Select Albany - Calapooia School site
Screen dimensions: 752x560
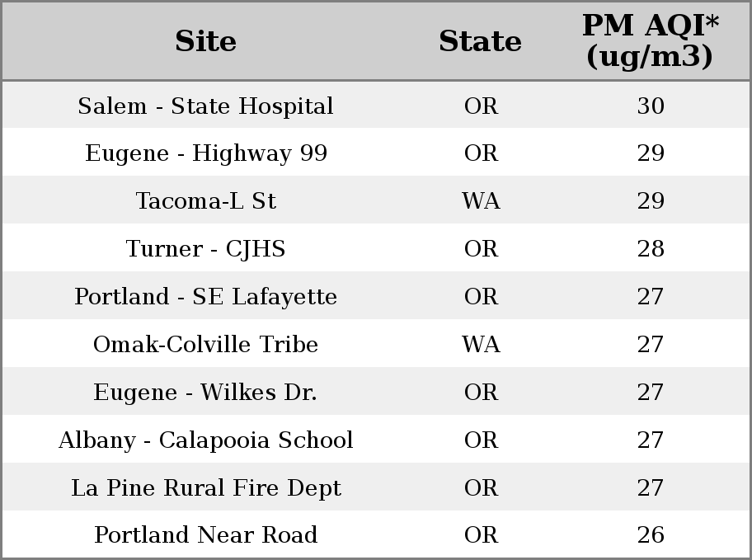pos(206,440)
